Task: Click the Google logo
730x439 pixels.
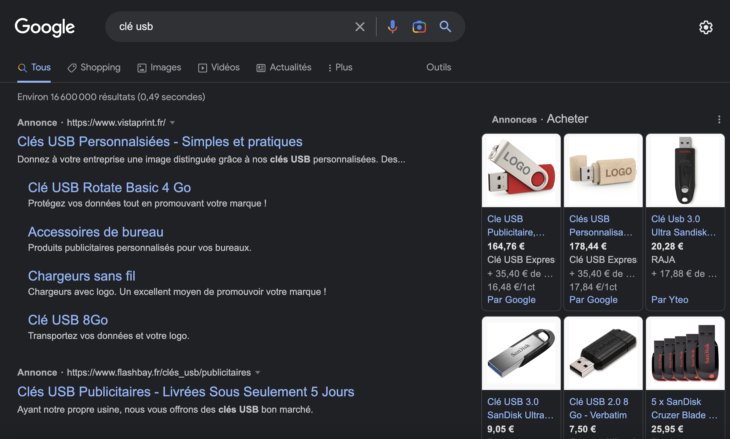Action: tap(45, 27)
